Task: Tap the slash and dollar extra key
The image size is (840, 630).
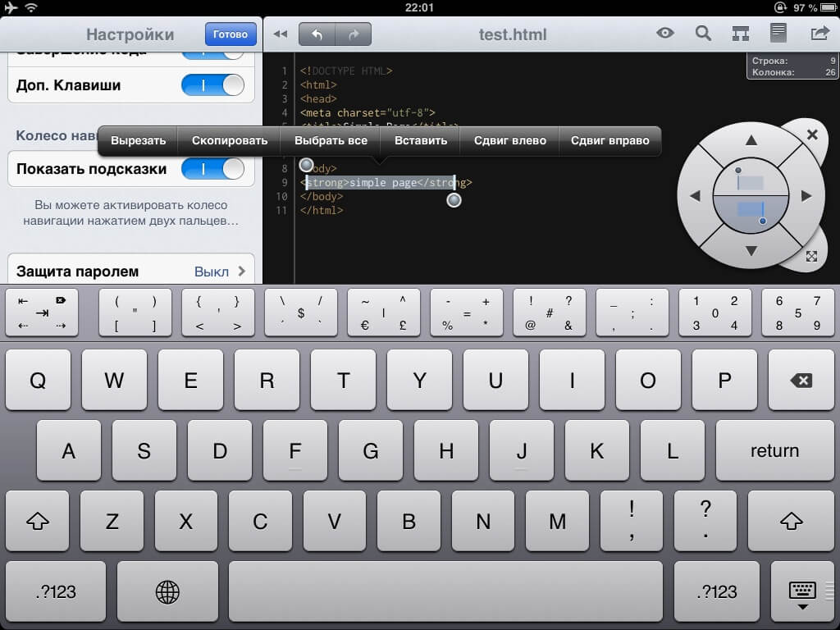Action: [x=300, y=313]
